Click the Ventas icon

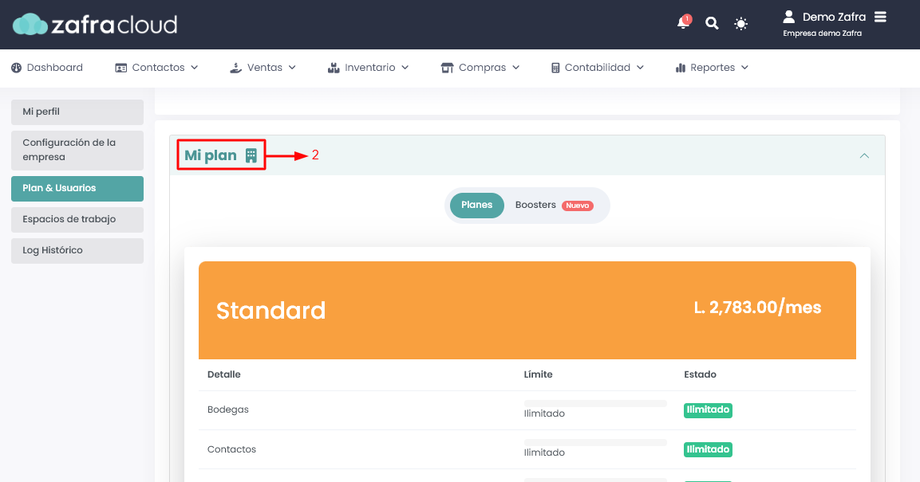point(236,68)
